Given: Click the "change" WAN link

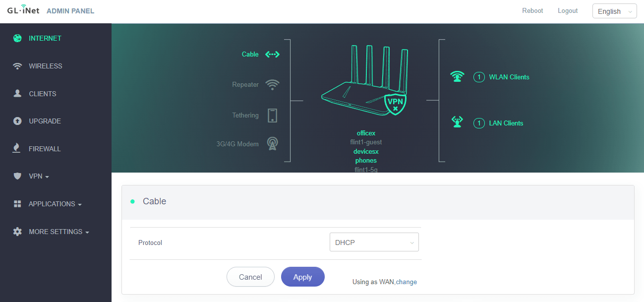Looking at the screenshot, I should pos(406,282).
